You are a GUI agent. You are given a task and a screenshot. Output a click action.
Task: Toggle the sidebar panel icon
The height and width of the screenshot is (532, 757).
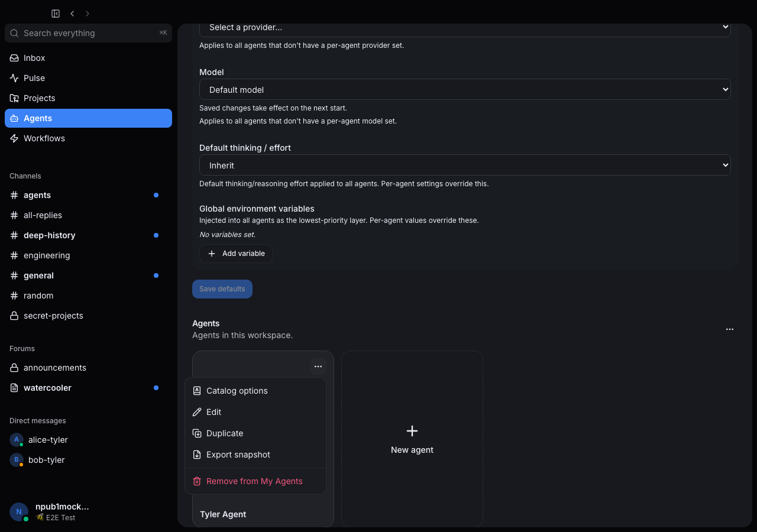coord(56,14)
